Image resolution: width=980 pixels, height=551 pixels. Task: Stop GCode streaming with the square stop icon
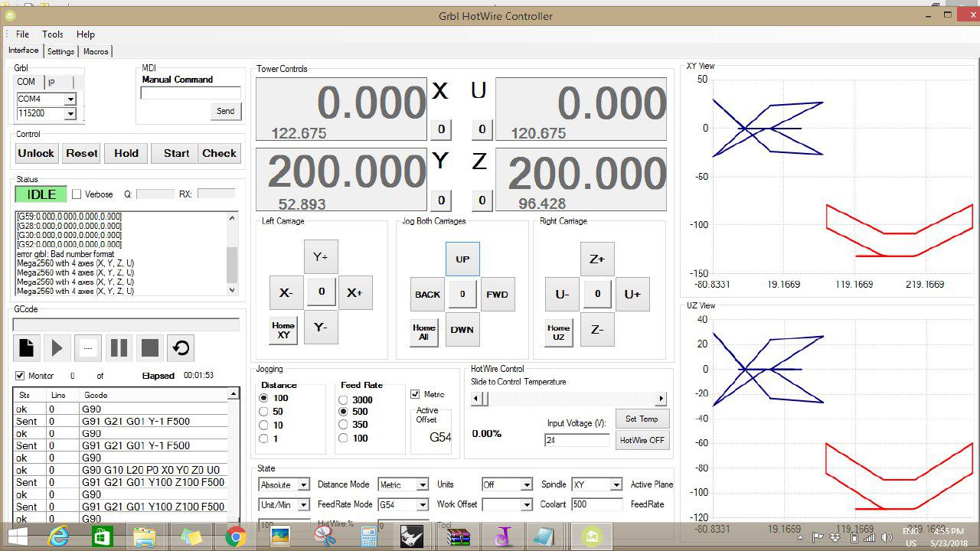[x=150, y=348]
